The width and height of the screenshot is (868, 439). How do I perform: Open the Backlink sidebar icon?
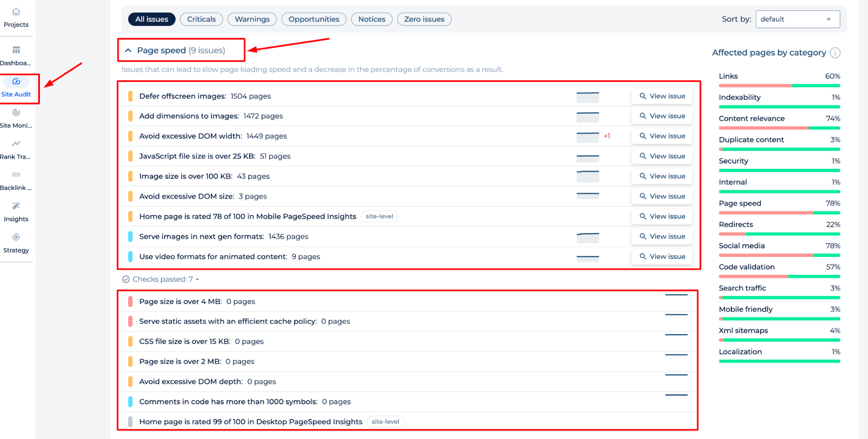16,175
